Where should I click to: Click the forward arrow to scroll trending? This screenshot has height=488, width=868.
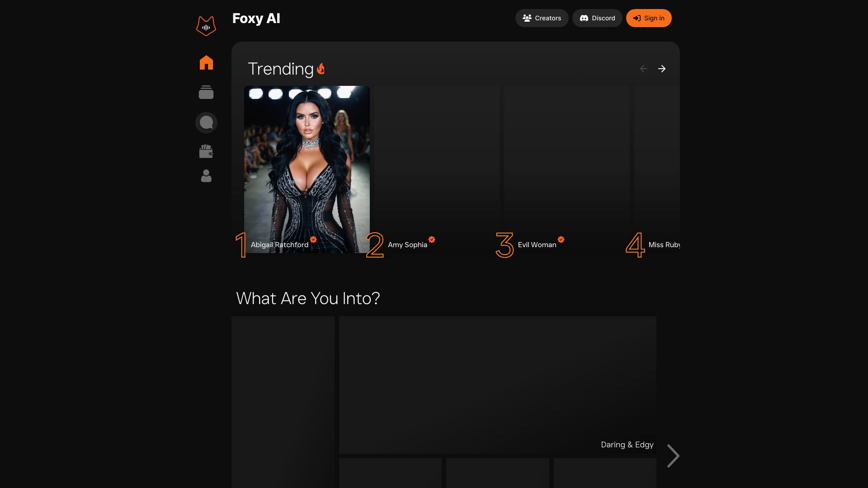662,69
